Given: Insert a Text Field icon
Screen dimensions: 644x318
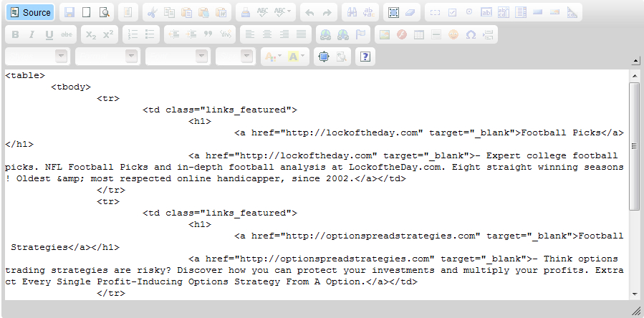Looking at the screenshot, I should click(x=486, y=13).
